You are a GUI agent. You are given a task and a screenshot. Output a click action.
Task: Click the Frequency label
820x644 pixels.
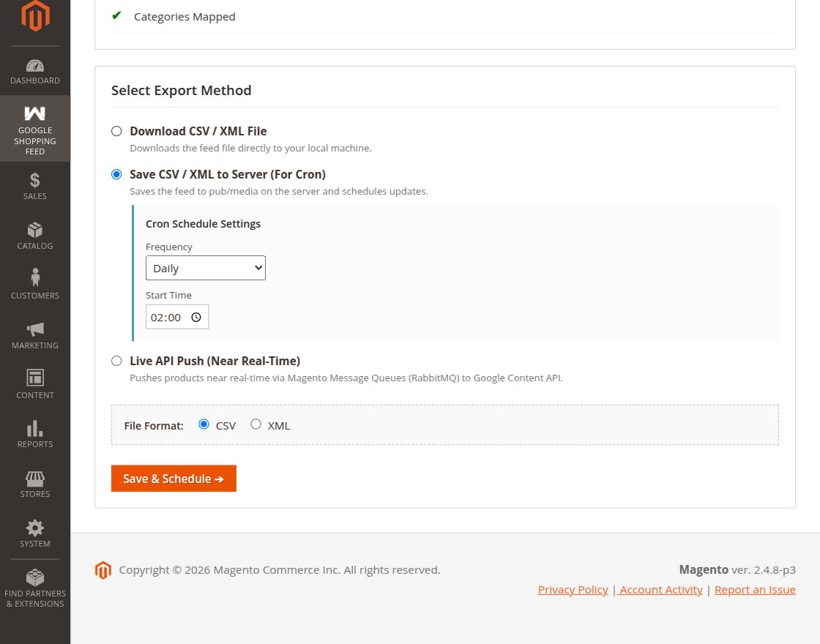(x=169, y=247)
